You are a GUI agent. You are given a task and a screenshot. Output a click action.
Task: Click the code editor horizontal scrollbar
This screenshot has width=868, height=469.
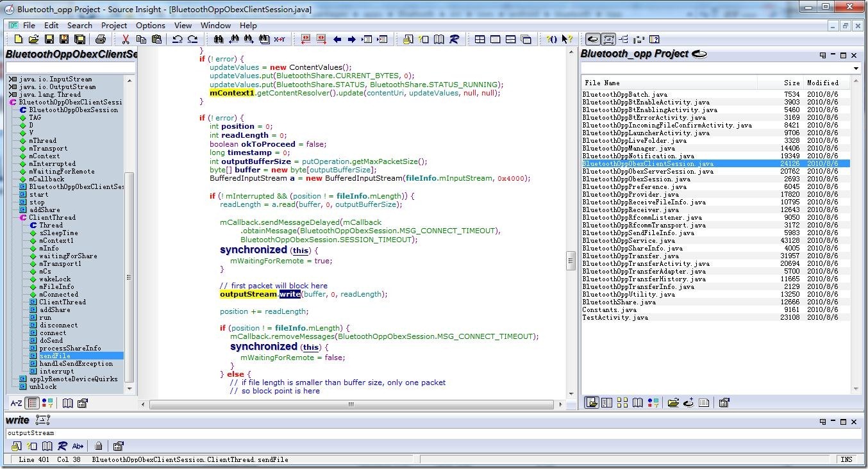[351, 404]
